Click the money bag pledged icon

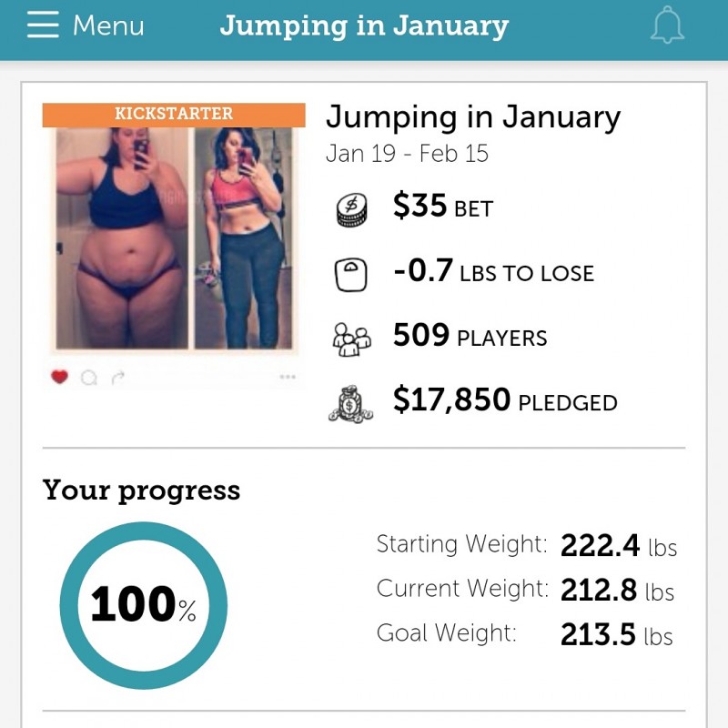coord(351,403)
